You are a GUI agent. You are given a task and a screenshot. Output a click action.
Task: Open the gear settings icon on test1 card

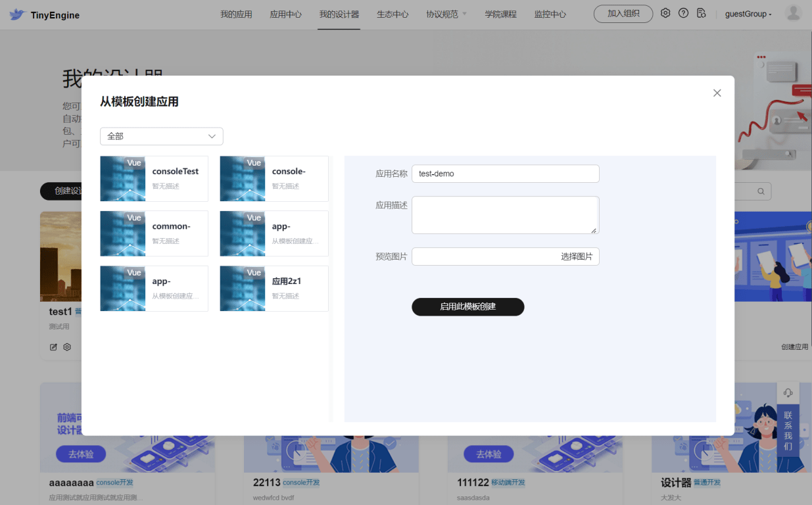pyautogui.click(x=67, y=347)
